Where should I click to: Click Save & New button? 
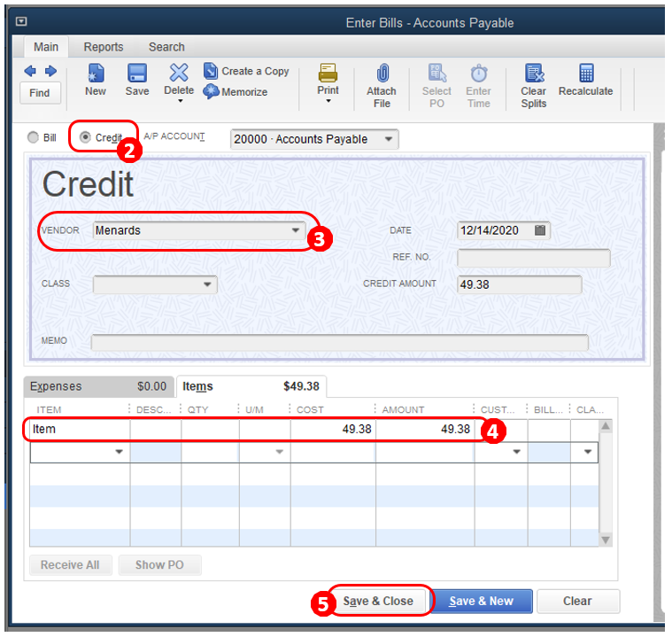482,601
